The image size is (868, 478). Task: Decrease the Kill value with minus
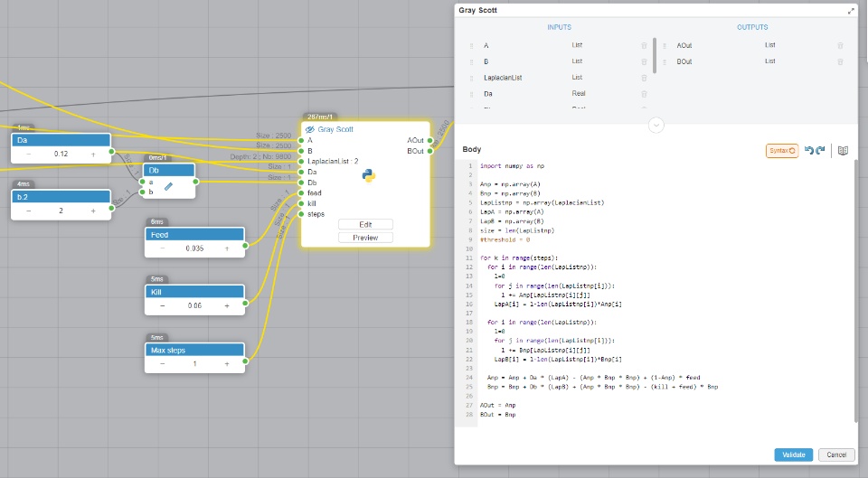pos(163,305)
